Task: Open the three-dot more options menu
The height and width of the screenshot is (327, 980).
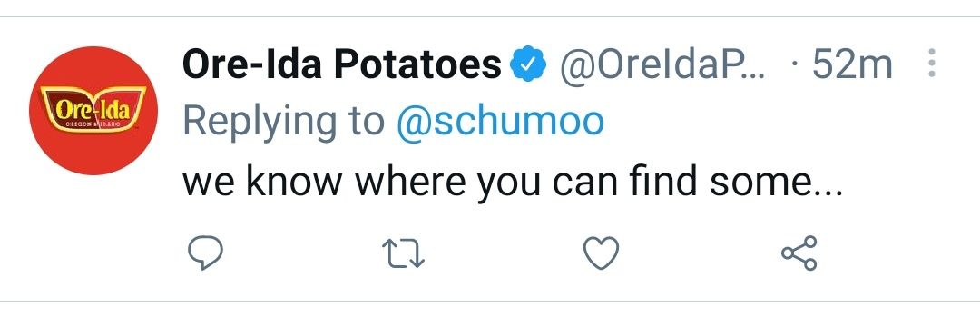Action: click(x=931, y=64)
